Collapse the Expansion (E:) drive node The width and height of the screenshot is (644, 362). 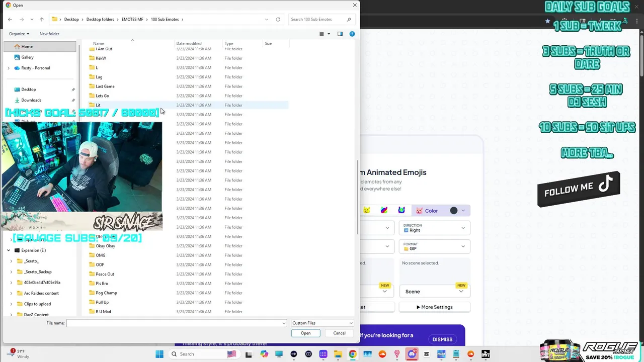point(9,250)
